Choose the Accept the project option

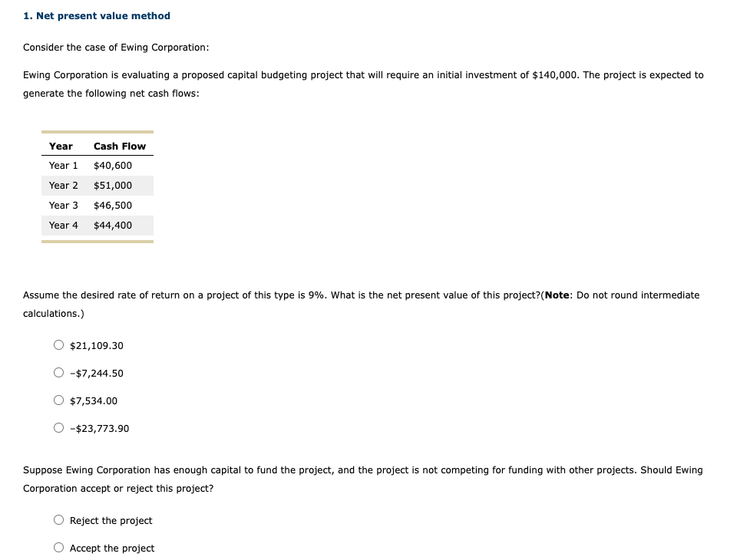click(59, 547)
